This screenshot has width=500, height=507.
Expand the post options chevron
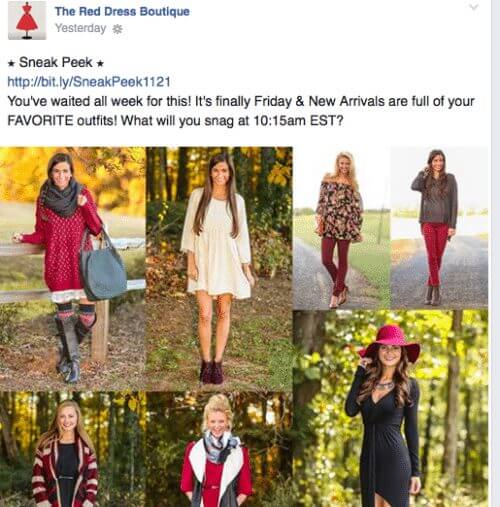[x=474, y=7]
